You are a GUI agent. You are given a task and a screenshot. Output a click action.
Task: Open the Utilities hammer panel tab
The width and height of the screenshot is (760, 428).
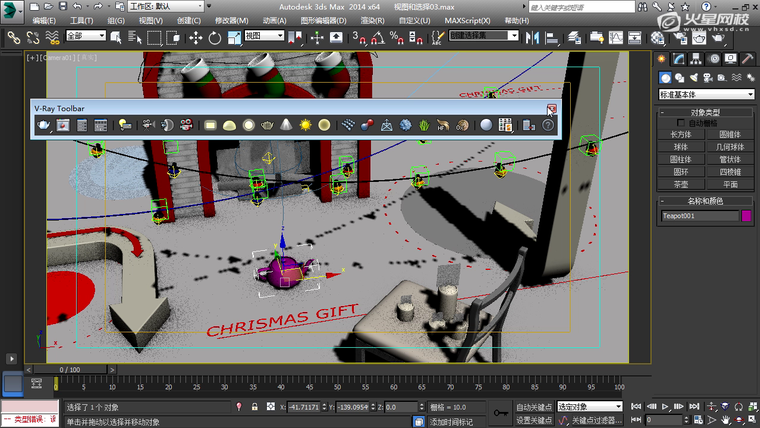(748, 59)
